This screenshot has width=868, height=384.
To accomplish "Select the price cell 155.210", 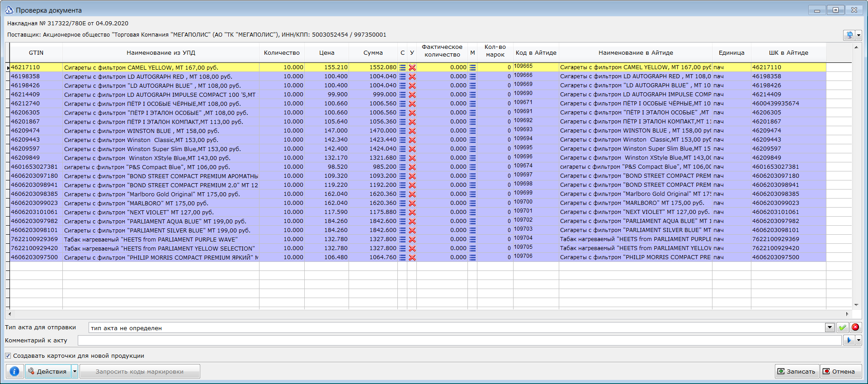I will pos(326,67).
